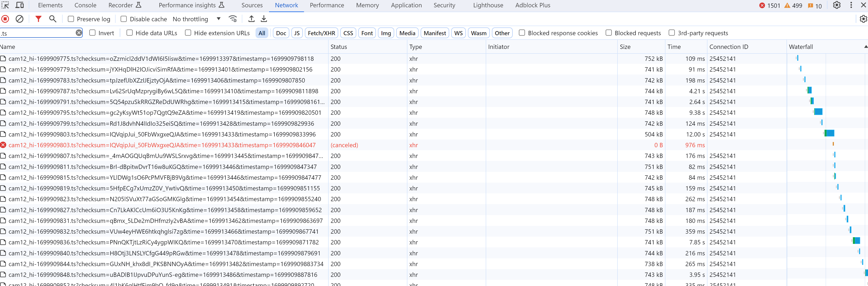
Task: Tick Hide data URLs checkbox
Action: pyautogui.click(x=129, y=33)
